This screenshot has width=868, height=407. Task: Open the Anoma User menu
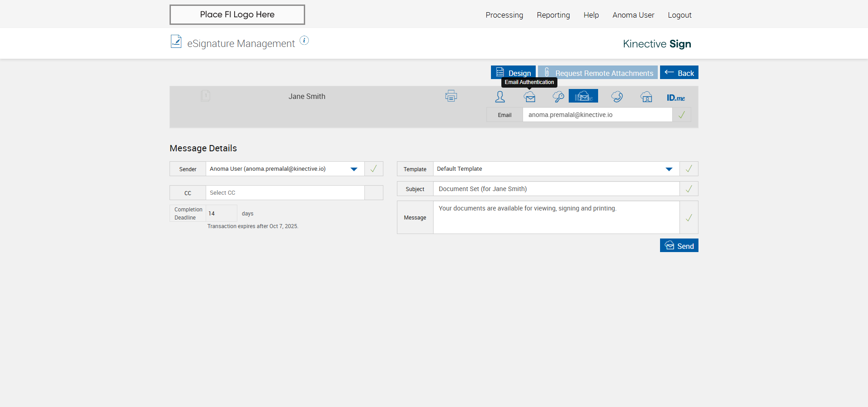click(x=633, y=15)
